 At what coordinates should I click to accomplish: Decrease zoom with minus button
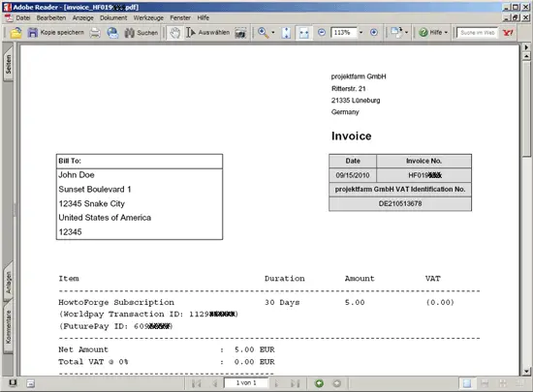321,32
